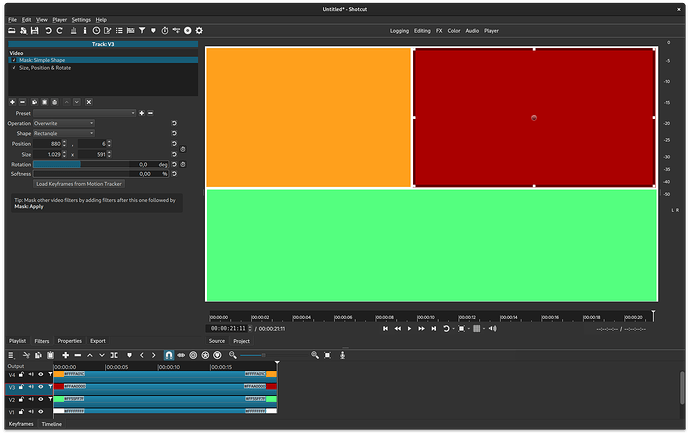
Task: Hide track V4 using the eye icon
Action: 41,374
